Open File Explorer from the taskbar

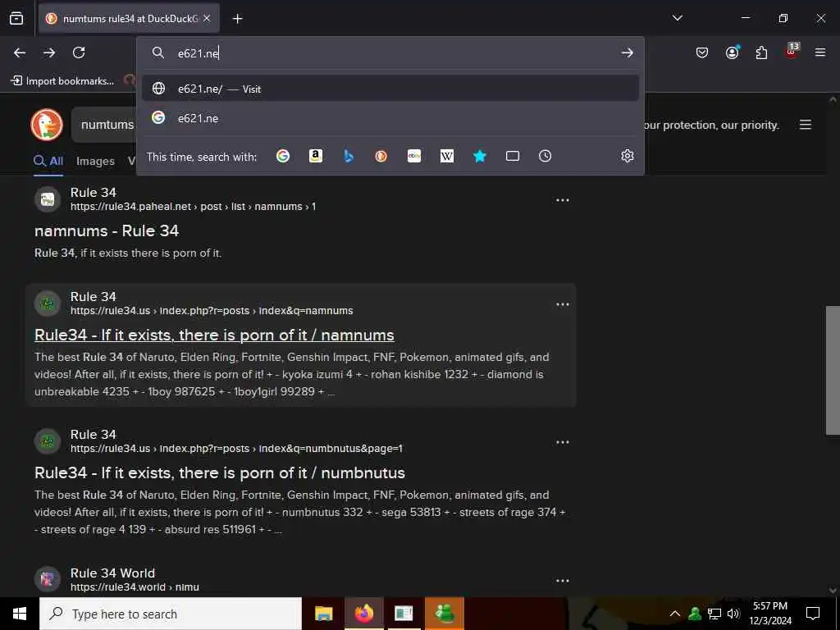(x=323, y=614)
